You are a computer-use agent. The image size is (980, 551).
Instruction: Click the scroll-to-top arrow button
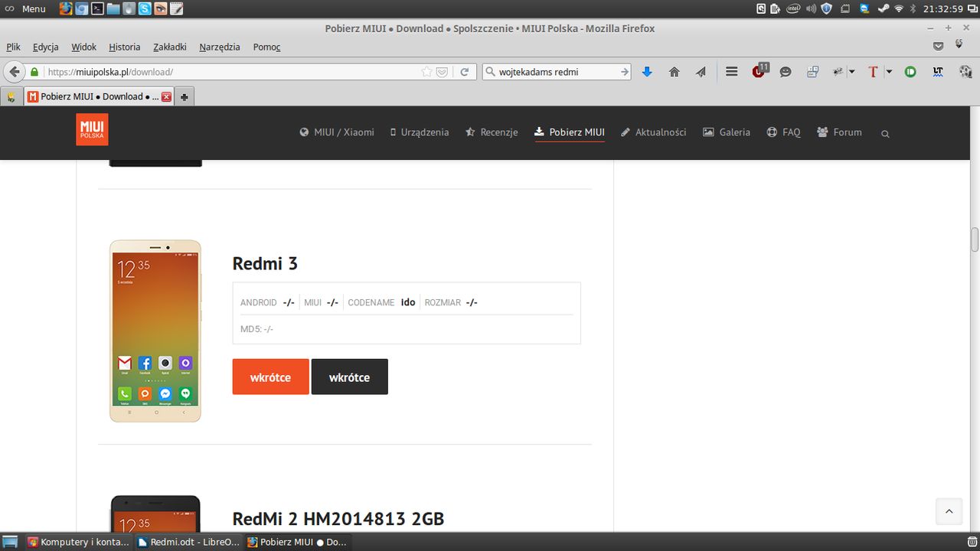pyautogui.click(x=949, y=511)
